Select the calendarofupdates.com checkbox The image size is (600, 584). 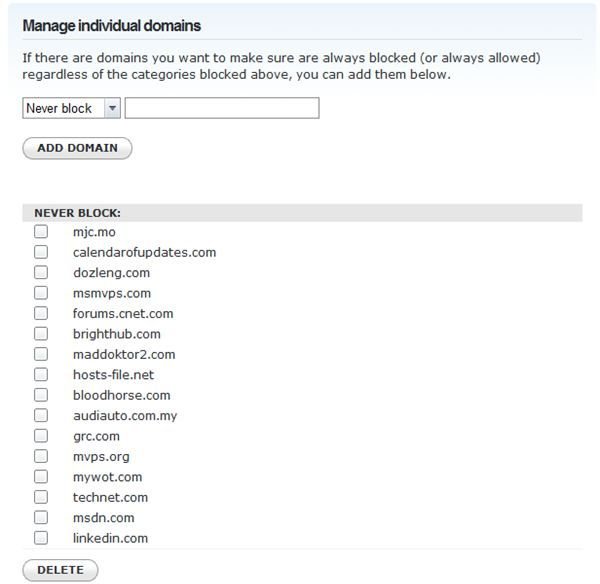coord(41,252)
